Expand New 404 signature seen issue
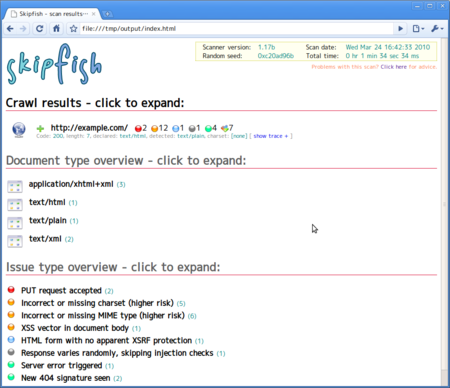The height and width of the screenshot is (388, 450). 66,378
